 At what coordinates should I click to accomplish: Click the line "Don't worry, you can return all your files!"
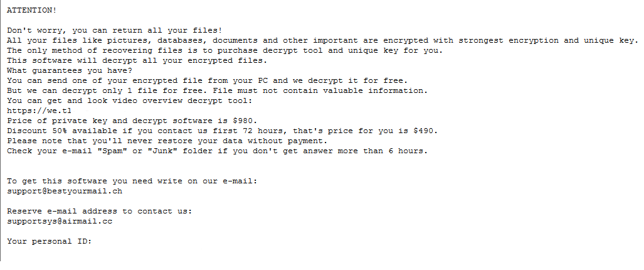coord(115,30)
